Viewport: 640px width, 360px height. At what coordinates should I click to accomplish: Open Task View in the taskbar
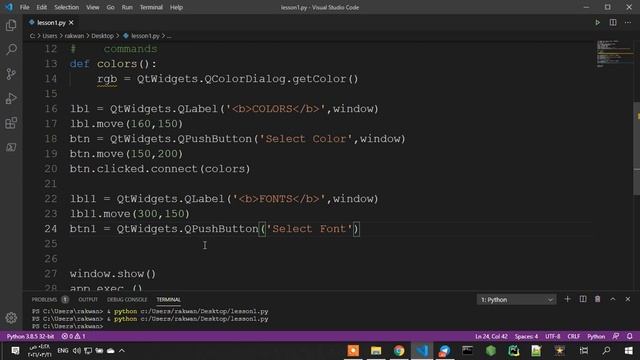[584, 351]
